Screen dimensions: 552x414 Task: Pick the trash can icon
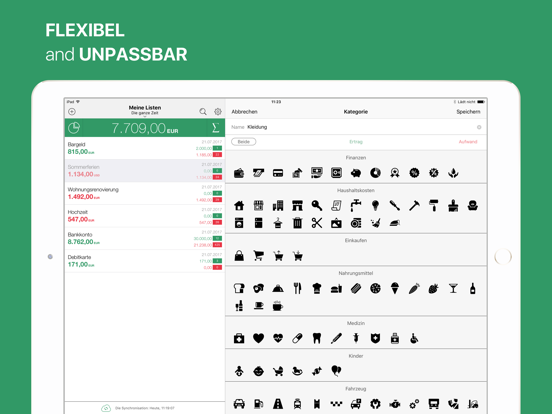click(x=297, y=223)
